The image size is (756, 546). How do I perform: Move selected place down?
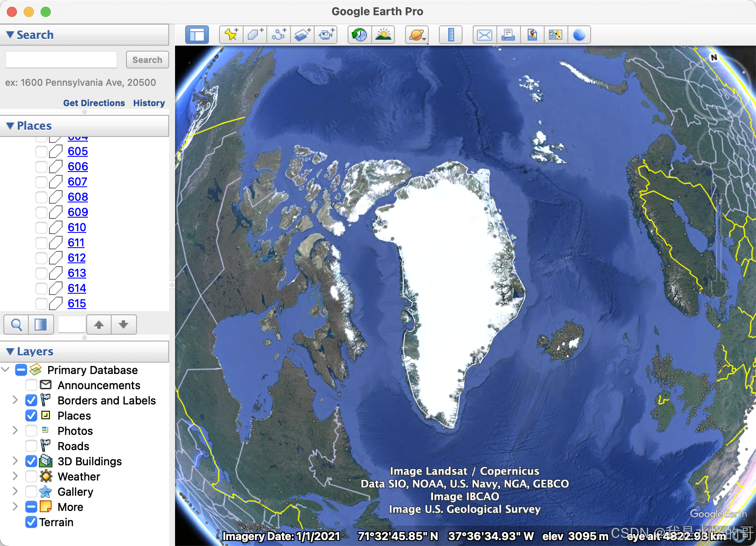click(x=124, y=325)
